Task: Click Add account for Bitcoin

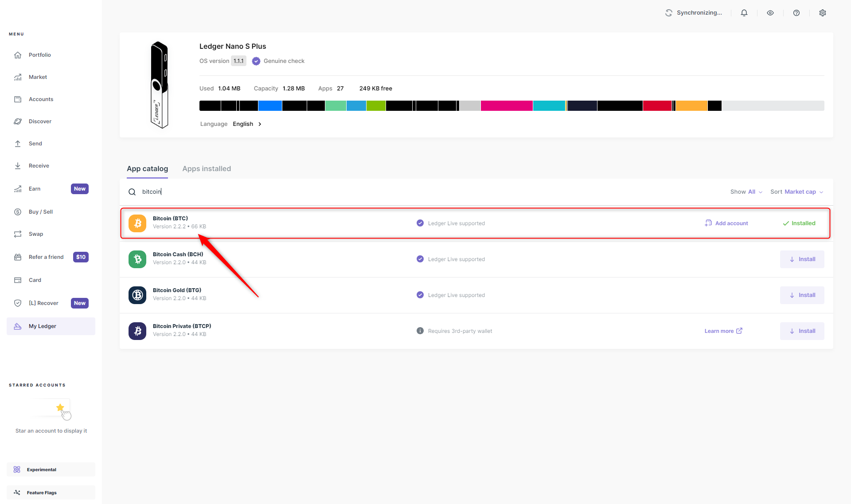Action: [726, 223]
